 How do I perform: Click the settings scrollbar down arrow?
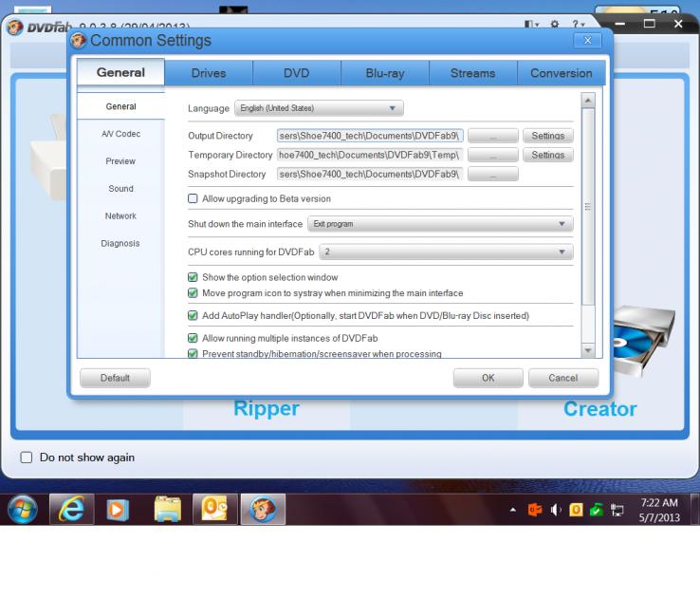point(588,350)
